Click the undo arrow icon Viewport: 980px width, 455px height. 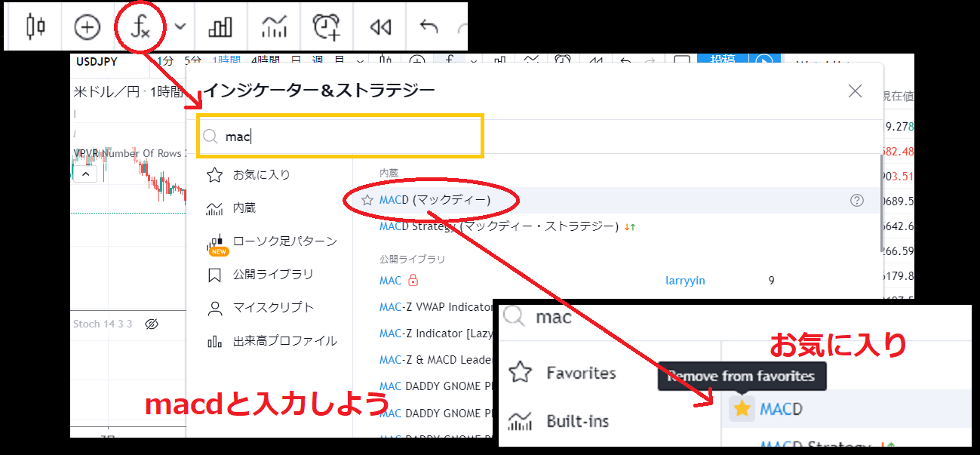click(429, 27)
